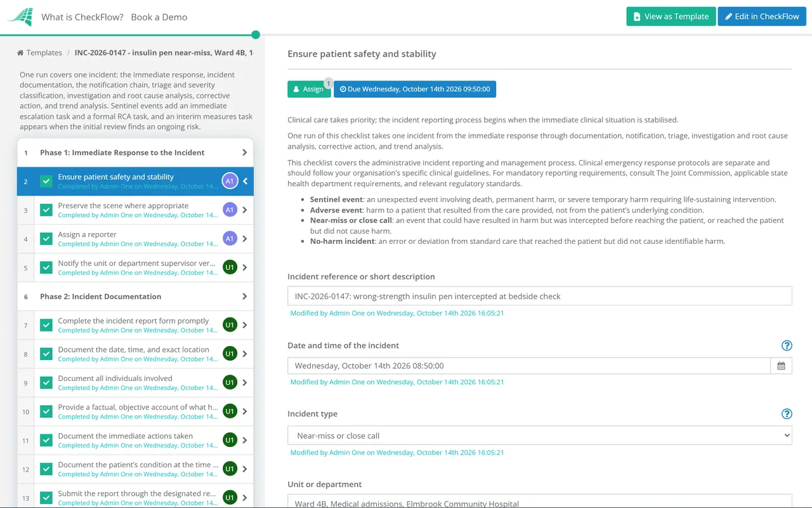Click A1 avatar on Ensure patient safety task

pos(230,182)
